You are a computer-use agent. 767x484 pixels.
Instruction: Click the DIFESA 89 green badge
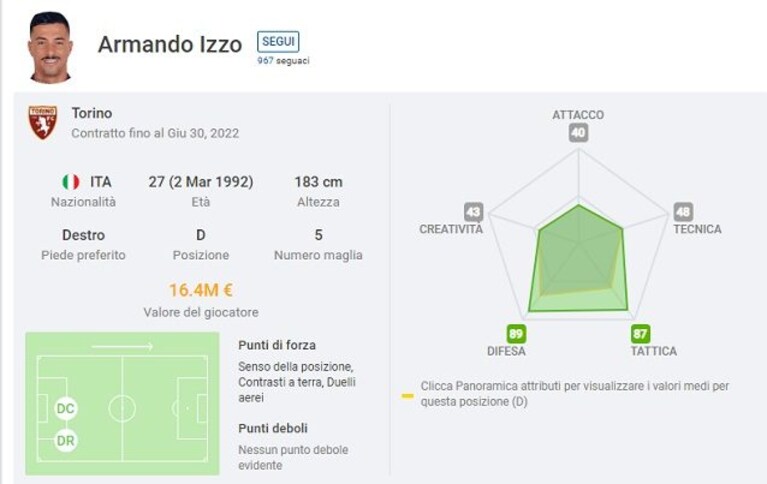[516, 334]
